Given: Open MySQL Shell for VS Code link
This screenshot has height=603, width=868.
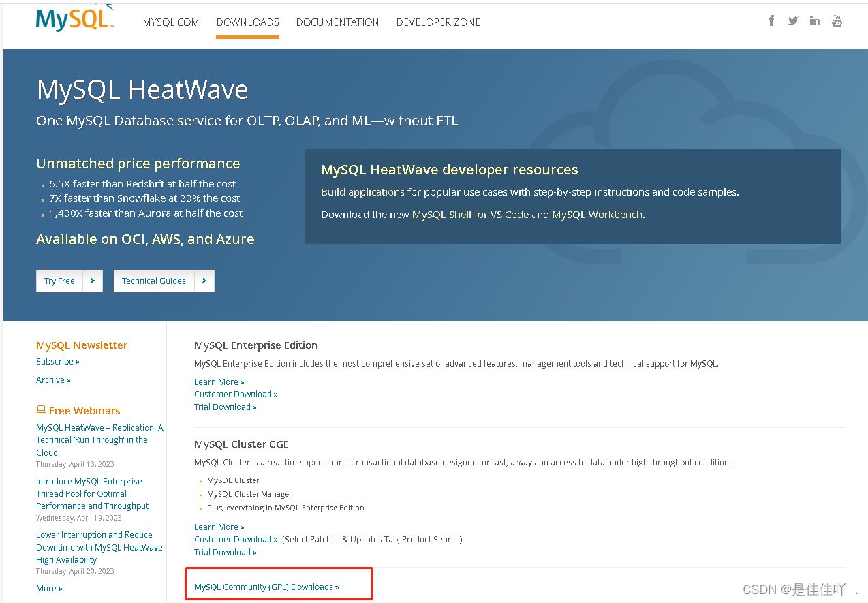Looking at the screenshot, I should click(470, 214).
